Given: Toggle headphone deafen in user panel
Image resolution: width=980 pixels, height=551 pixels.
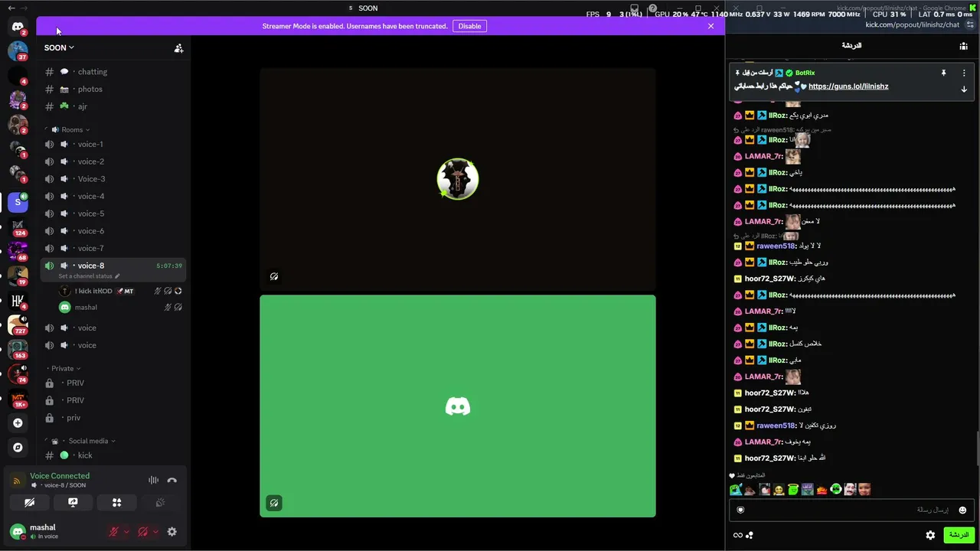Looking at the screenshot, I should [142, 532].
